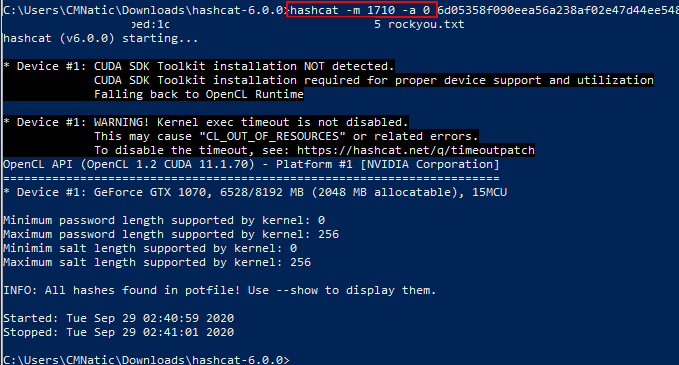
Task: Click the Minimim salt length line
Action: click(x=150, y=249)
